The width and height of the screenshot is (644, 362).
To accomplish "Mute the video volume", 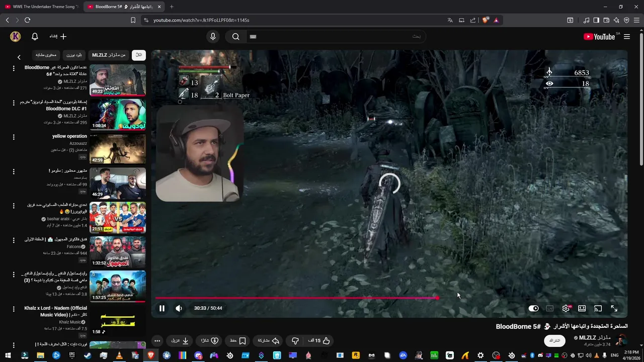I will coord(179,308).
